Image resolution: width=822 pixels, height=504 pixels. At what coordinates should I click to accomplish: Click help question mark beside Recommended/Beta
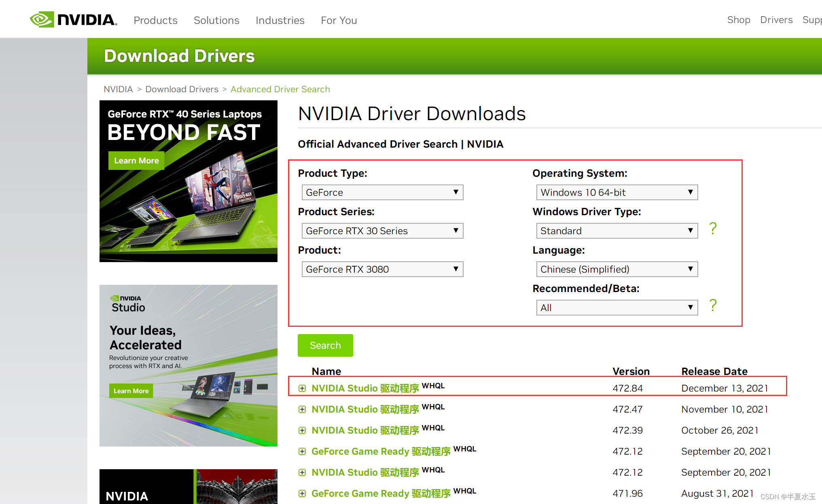pos(713,305)
